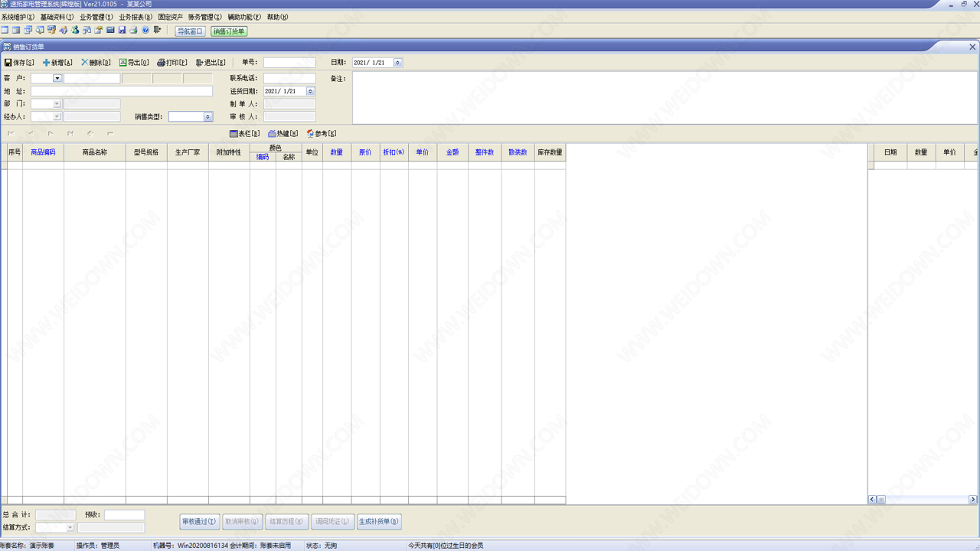This screenshot has width=980, height=551.
Task: Open 帮助(H) menu
Action: point(278,17)
